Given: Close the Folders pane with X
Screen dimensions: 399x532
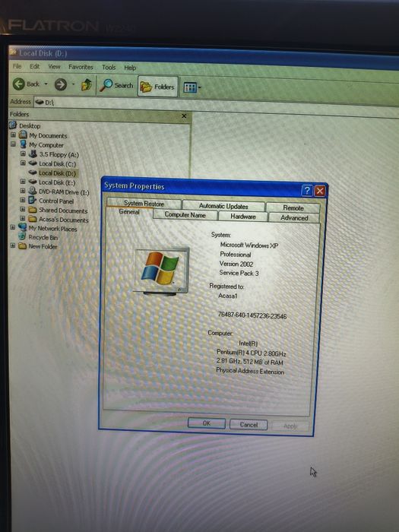Looking at the screenshot, I should 184,116.
